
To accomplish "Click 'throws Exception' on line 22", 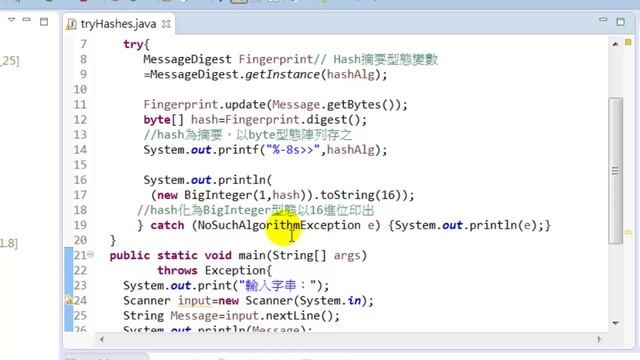I will [x=212, y=270].
